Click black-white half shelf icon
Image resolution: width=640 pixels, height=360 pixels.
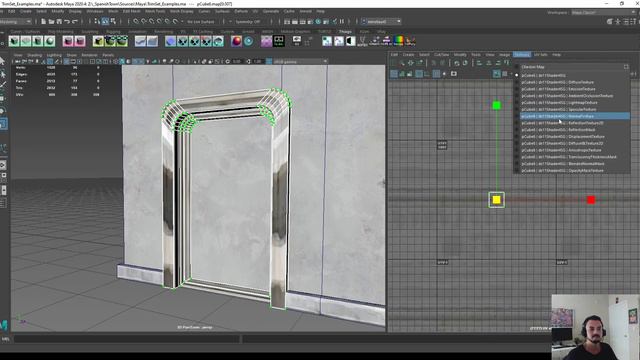(351, 41)
